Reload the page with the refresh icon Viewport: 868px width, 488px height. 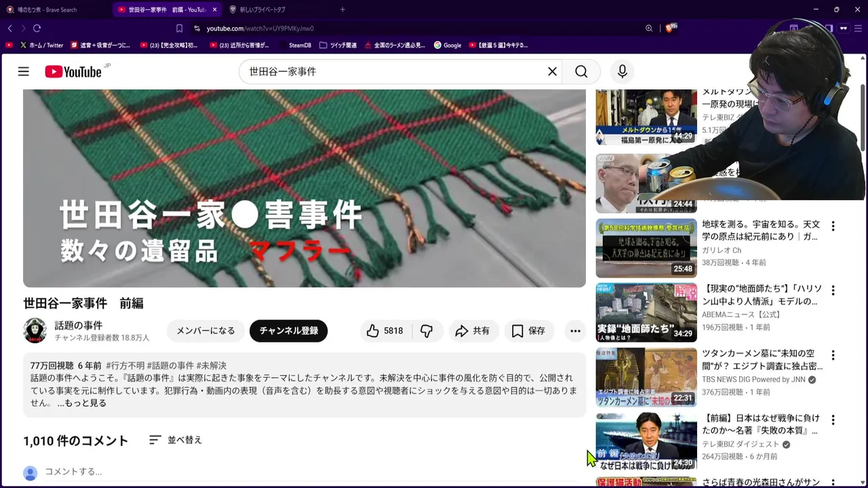tap(37, 28)
